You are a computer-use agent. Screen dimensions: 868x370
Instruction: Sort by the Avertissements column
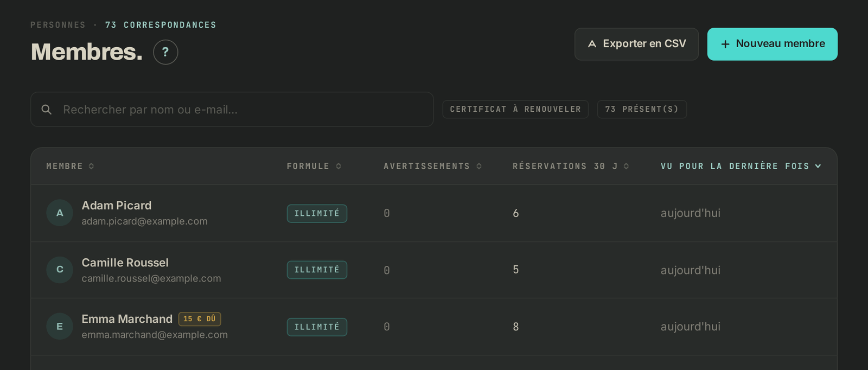tap(433, 166)
